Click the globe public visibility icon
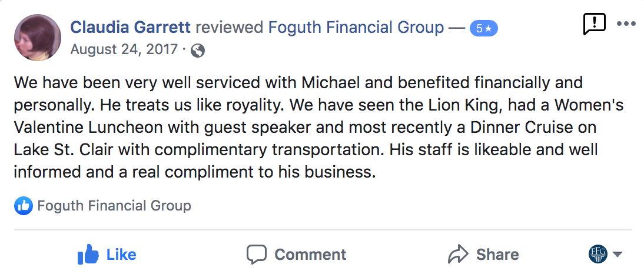 198,51
